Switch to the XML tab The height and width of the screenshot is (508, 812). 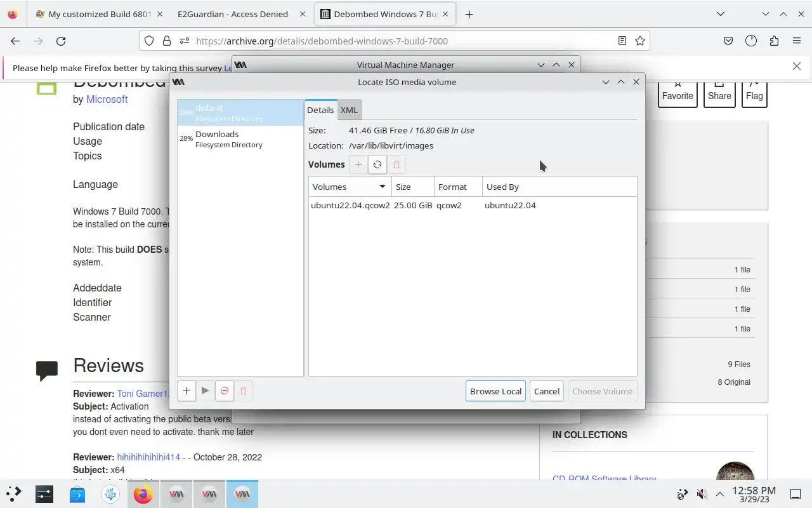[x=349, y=110]
